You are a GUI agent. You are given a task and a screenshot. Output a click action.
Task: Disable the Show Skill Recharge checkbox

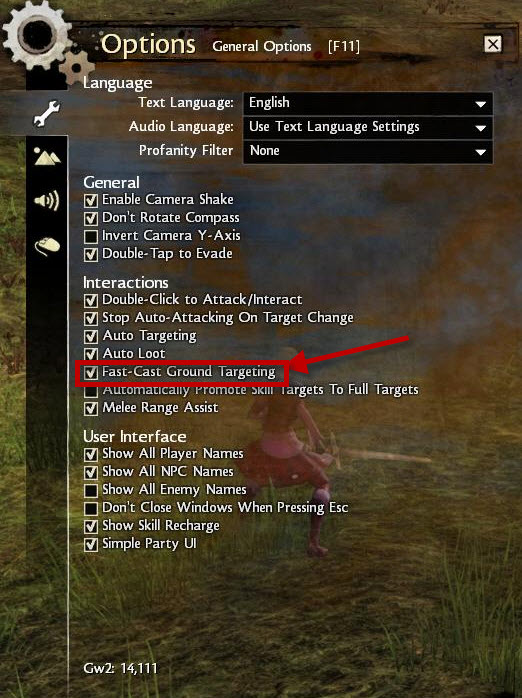coord(91,526)
